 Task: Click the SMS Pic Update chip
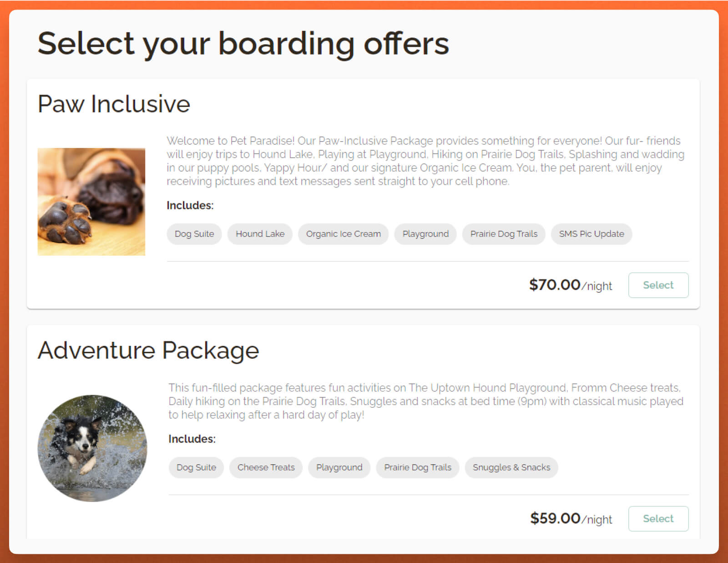point(591,234)
